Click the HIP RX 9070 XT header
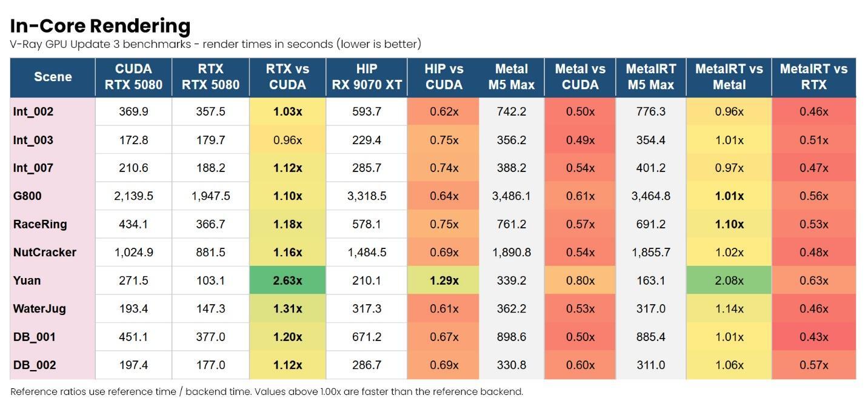The width and height of the screenshot is (868, 401). click(x=367, y=77)
